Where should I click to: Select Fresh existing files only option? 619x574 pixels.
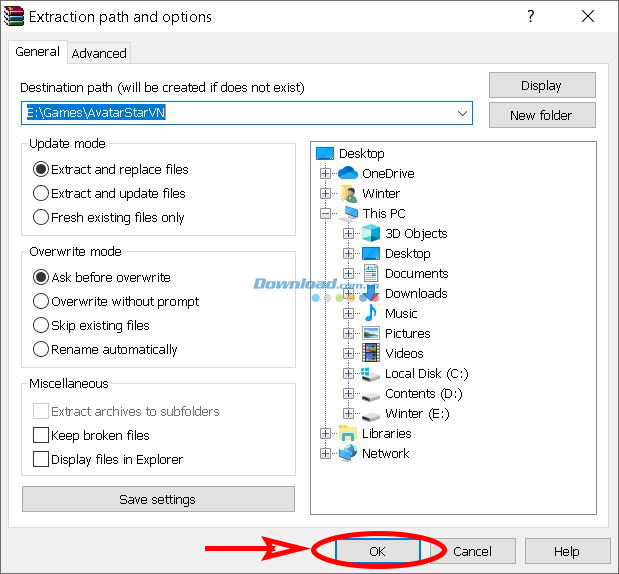coord(109,218)
